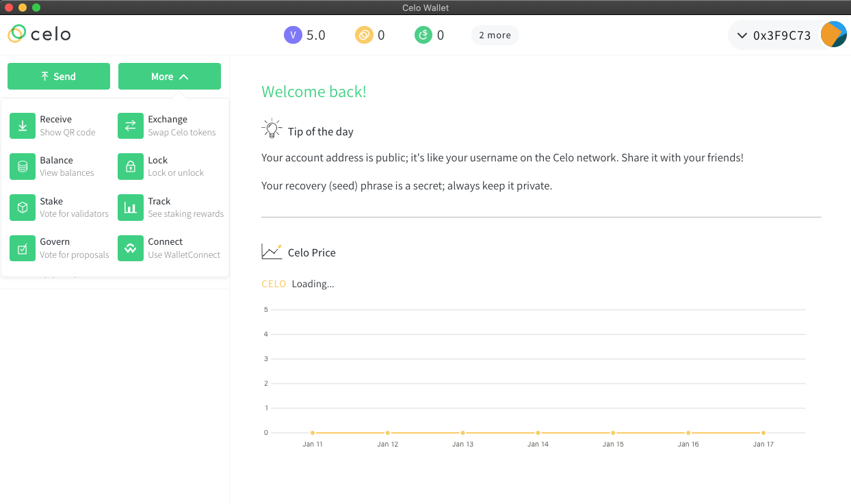Click the Govern ballot-checkbox icon
Image resolution: width=851 pixels, height=504 pixels.
click(x=23, y=248)
